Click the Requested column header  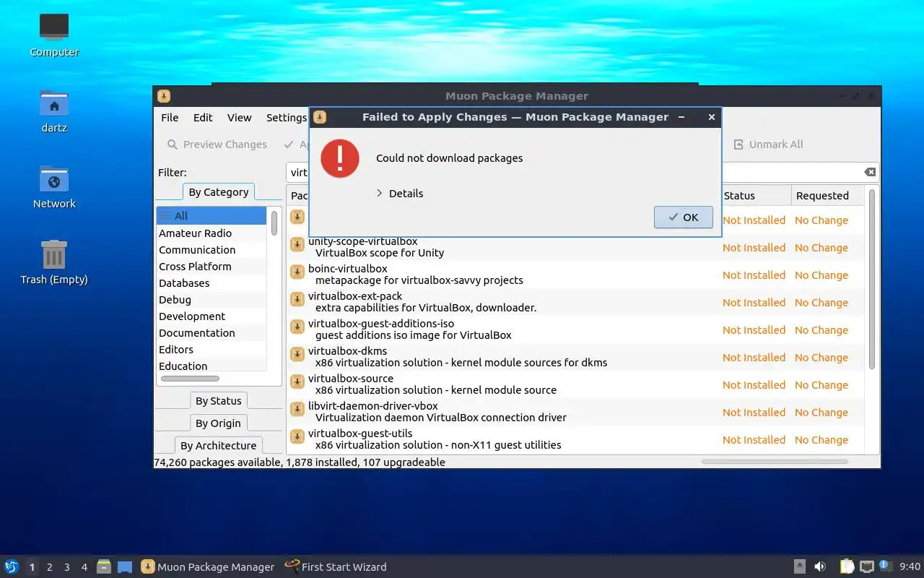(827, 196)
